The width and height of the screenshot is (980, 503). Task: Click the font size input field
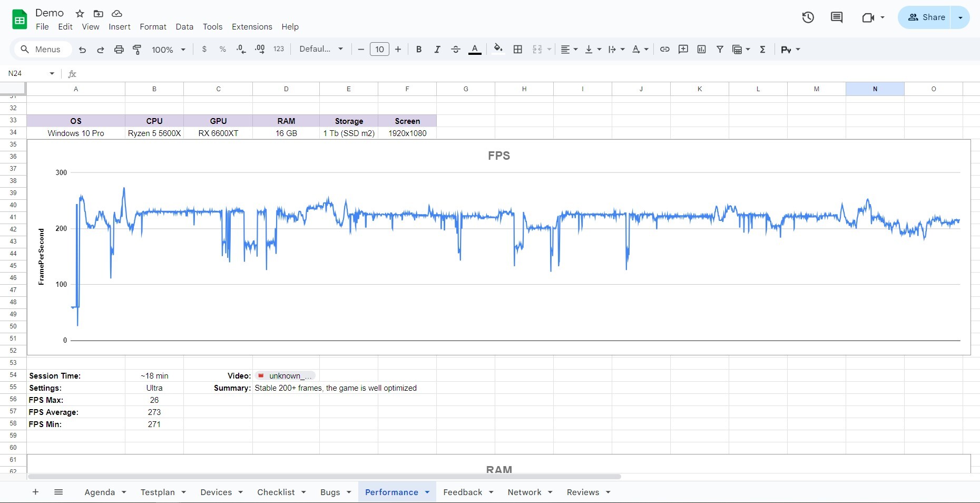pos(379,50)
